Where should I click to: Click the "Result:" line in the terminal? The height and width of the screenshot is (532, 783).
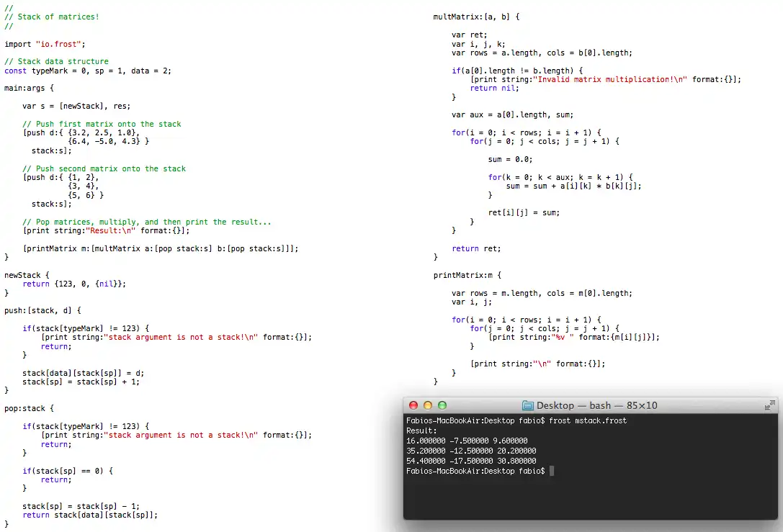pyautogui.click(x=421, y=430)
